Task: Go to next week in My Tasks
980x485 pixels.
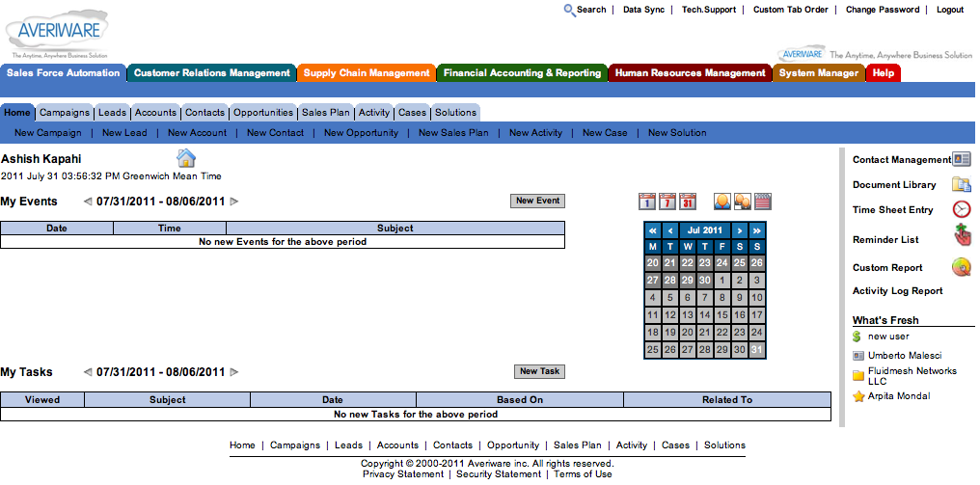Action: (233, 372)
